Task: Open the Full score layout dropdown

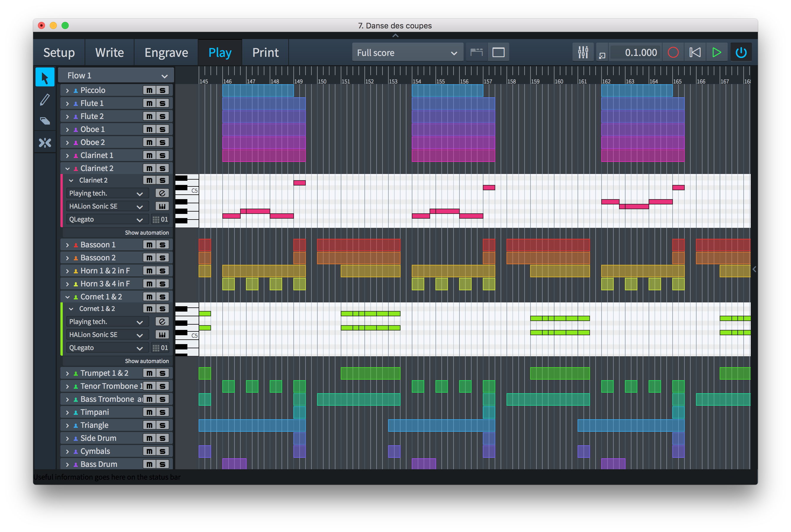Action: pos(407,53)
